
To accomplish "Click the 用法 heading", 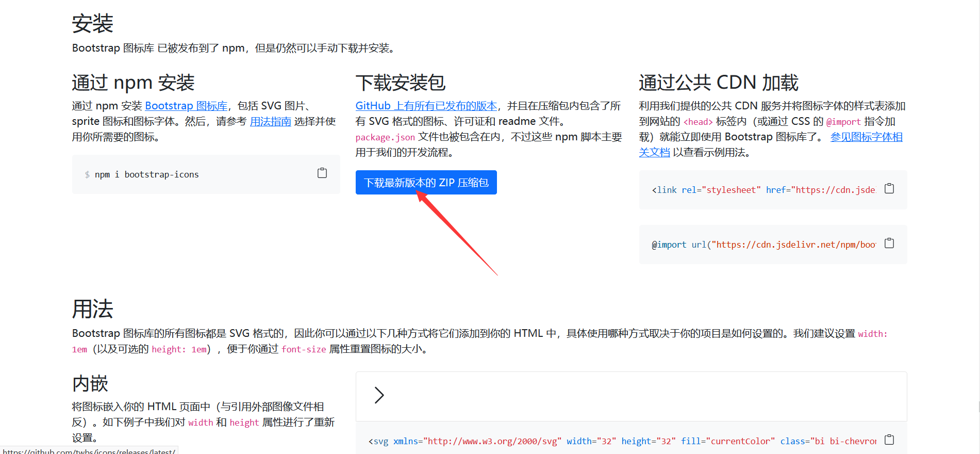I will click(93, 309).
